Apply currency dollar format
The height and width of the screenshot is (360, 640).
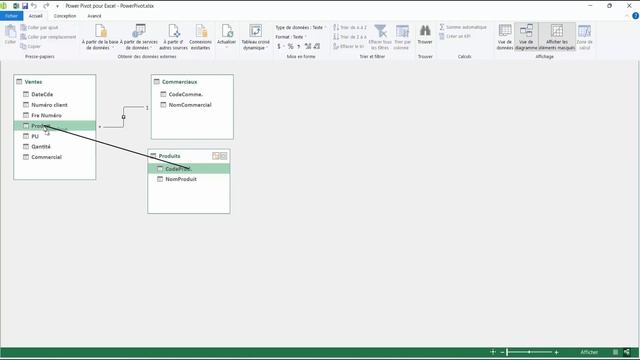point(280,46)
